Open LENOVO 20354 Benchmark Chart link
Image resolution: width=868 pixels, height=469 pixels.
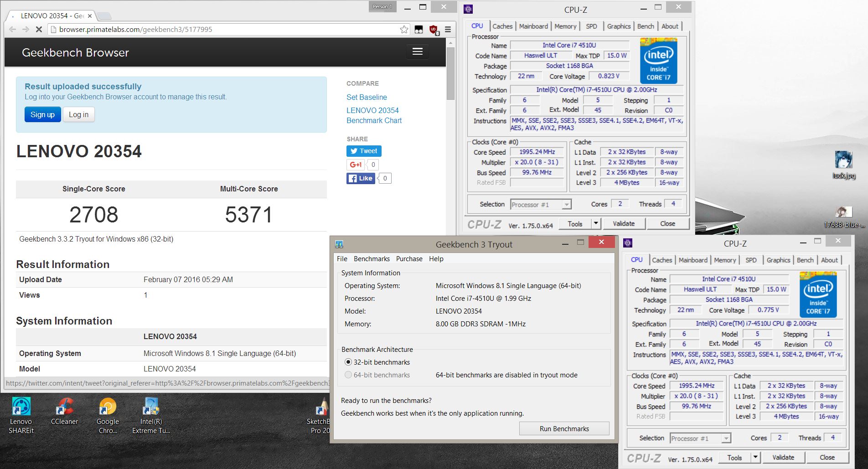374,115
